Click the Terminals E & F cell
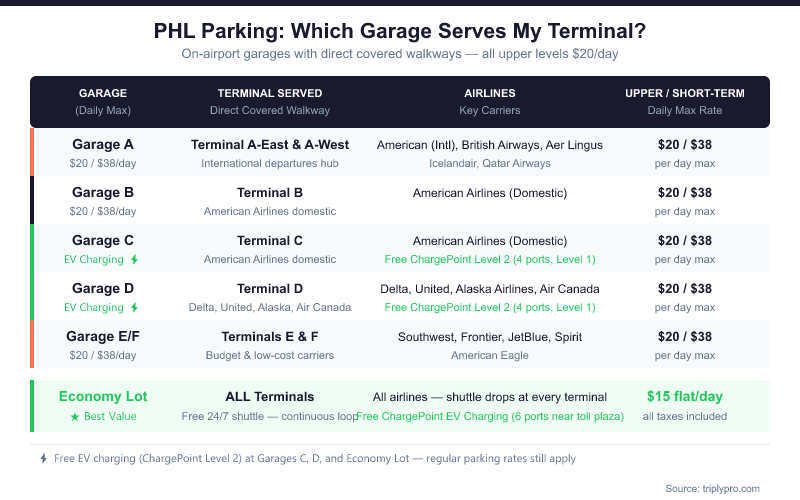Viewport: 800px width, 500px height. point(270,336)
